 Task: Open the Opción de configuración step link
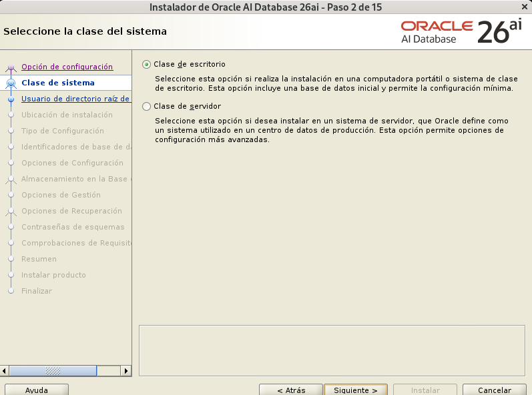point(67,67)
